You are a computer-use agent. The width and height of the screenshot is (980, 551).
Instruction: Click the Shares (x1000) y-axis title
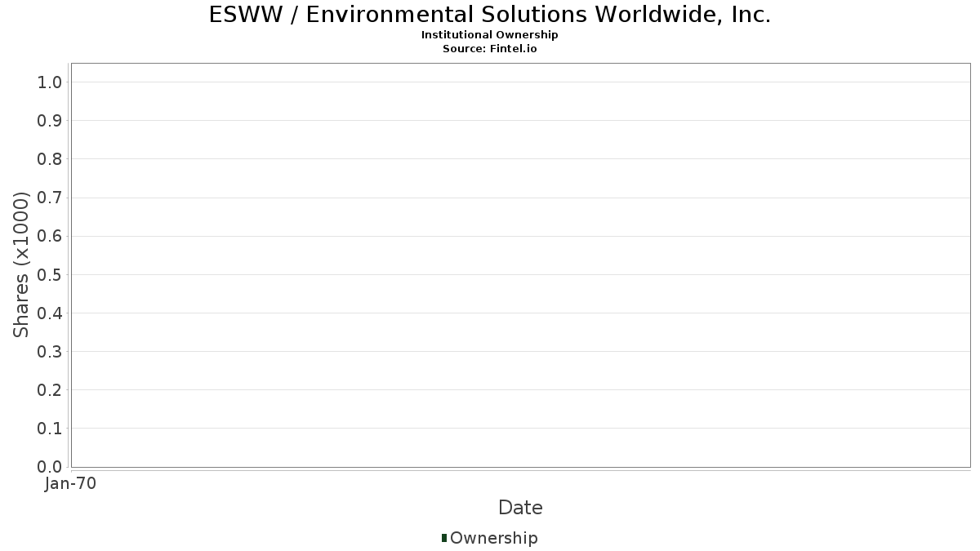tap(21, 264)
